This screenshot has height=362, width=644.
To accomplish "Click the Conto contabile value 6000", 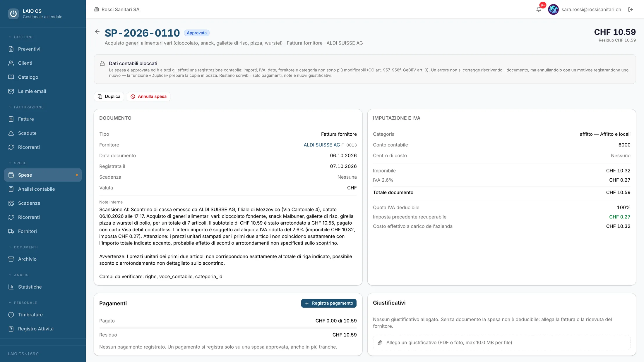I will [624, 145].
